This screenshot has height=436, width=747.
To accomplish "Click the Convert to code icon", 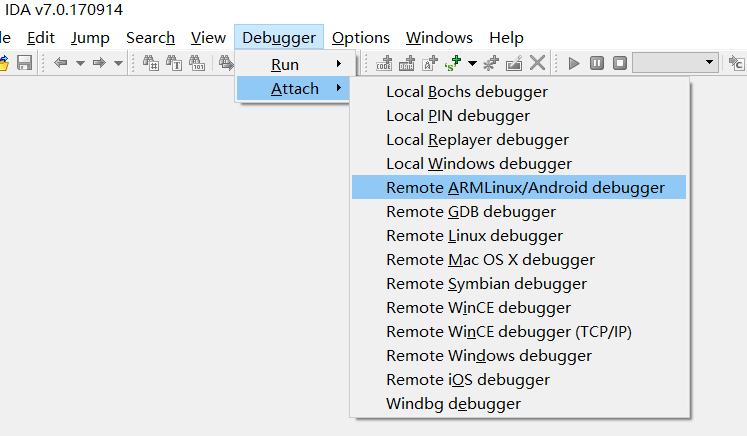I will 384,63.
